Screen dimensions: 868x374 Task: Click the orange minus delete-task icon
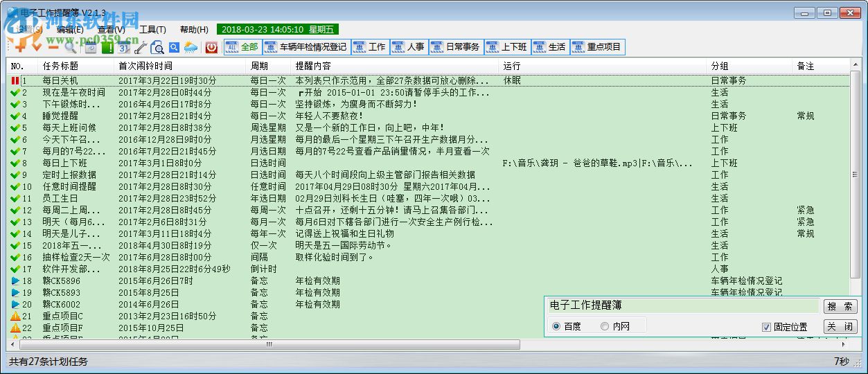(x=53, y=48)
